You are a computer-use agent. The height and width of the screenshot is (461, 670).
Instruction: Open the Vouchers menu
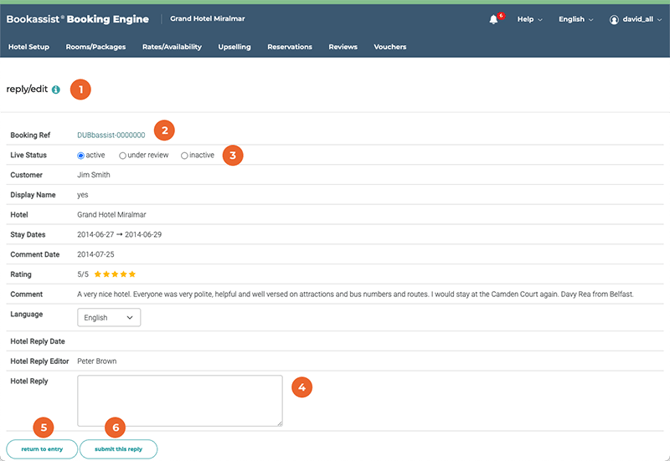390,47
